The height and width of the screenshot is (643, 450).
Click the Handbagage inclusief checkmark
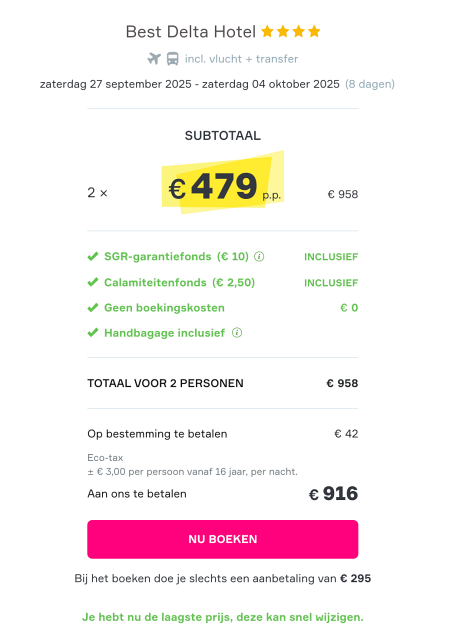[x=93, y=333]
